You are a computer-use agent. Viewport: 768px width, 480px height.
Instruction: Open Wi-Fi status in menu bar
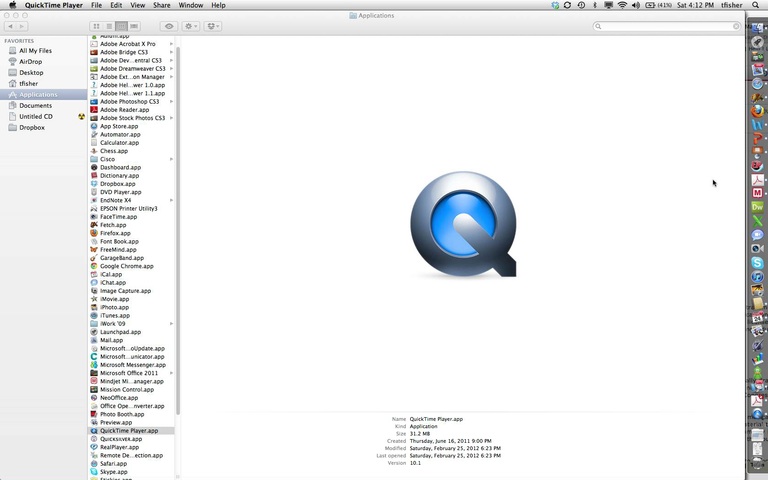pyautogui.click(x=622, y=5)
